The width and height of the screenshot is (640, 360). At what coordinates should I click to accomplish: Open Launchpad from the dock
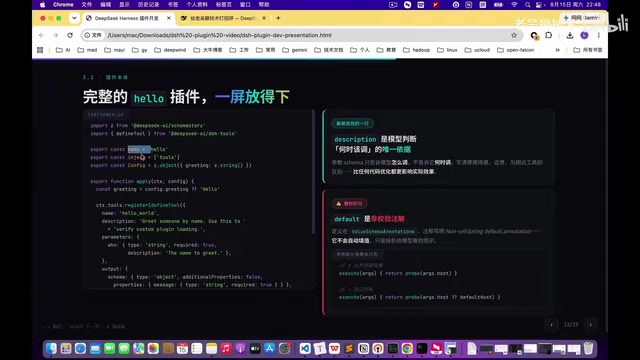tap(66, 349)
